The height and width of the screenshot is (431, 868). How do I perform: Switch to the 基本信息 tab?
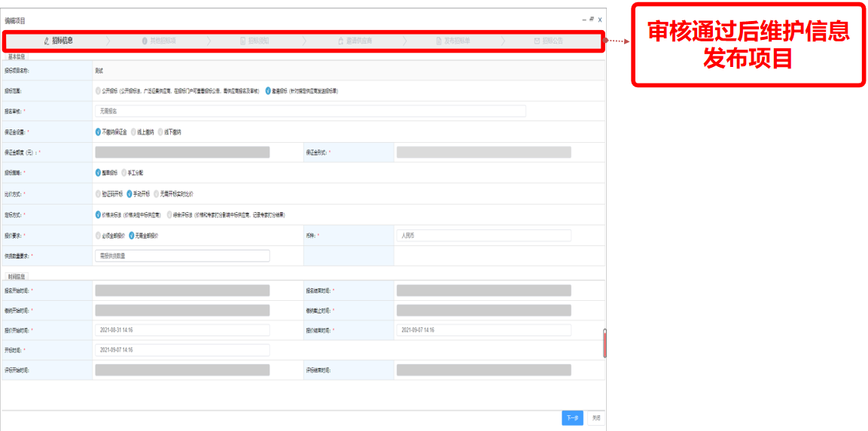[x=17, y=56]
